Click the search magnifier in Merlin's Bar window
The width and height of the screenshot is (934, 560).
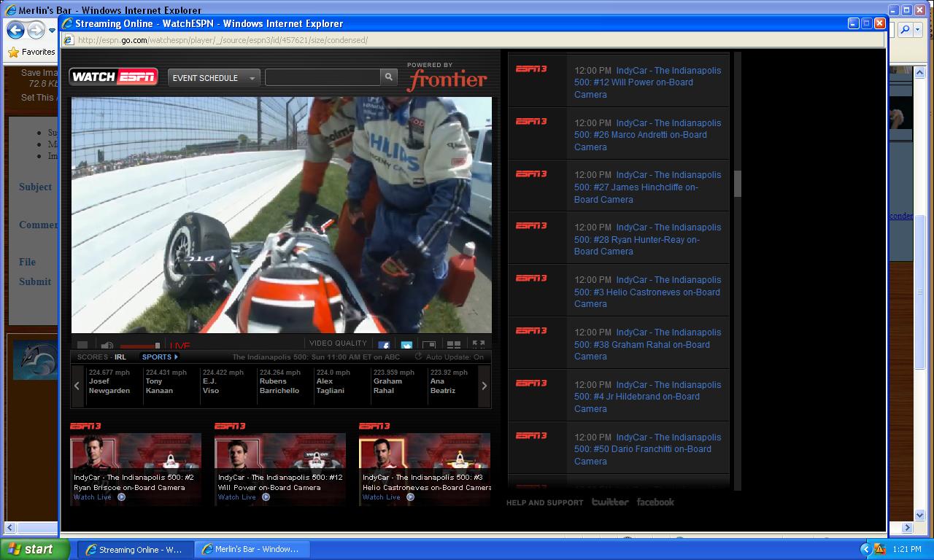tap(905, 30)
